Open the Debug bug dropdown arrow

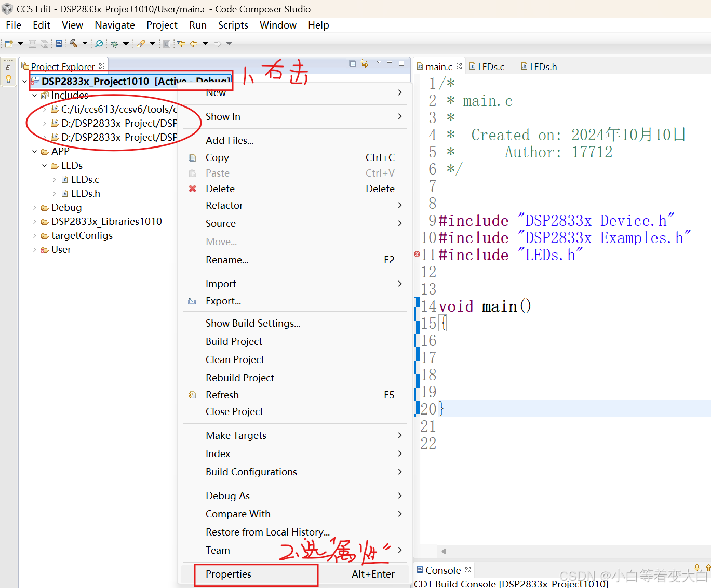(x=126, y=44)
